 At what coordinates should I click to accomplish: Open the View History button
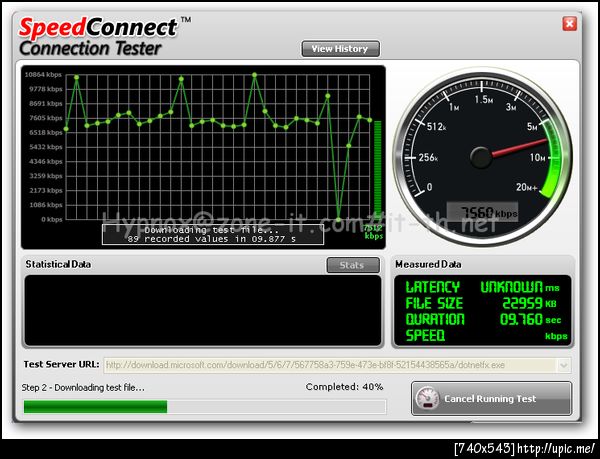[341, 49]
